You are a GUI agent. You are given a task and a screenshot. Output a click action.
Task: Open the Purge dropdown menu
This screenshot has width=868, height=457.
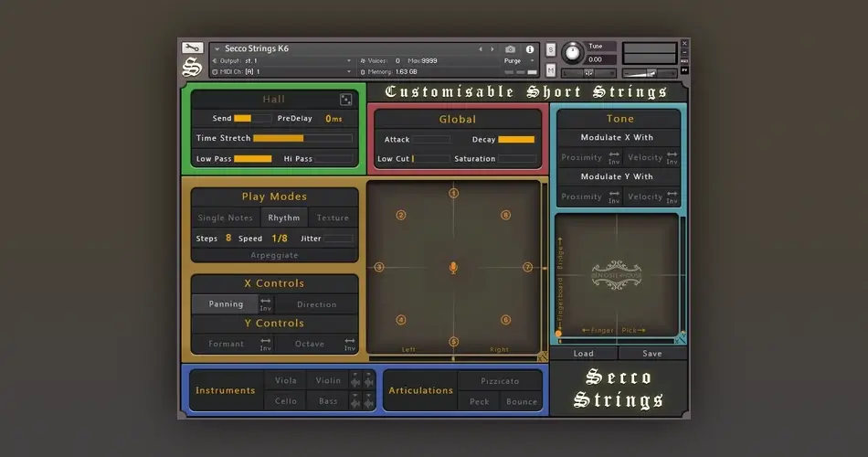click(x=519, y=61)
